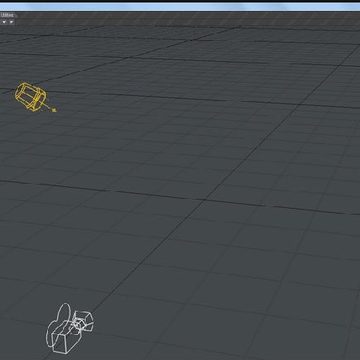Open the Utilities tab

pos(7,15)
